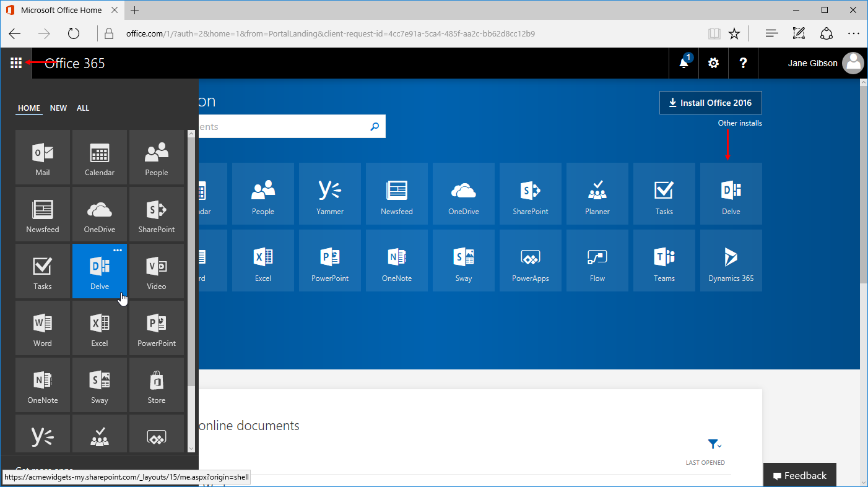Image resolution: width=868 pixels, height=487 pixels.
Task: Open OneDrive tile on main page
Action: (x=464, y=194)
